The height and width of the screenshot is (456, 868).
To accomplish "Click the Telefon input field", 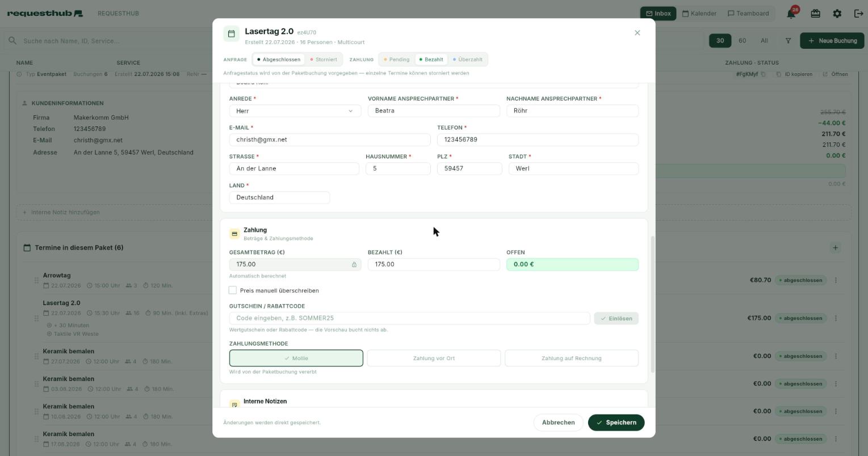I will click(538, 140).
